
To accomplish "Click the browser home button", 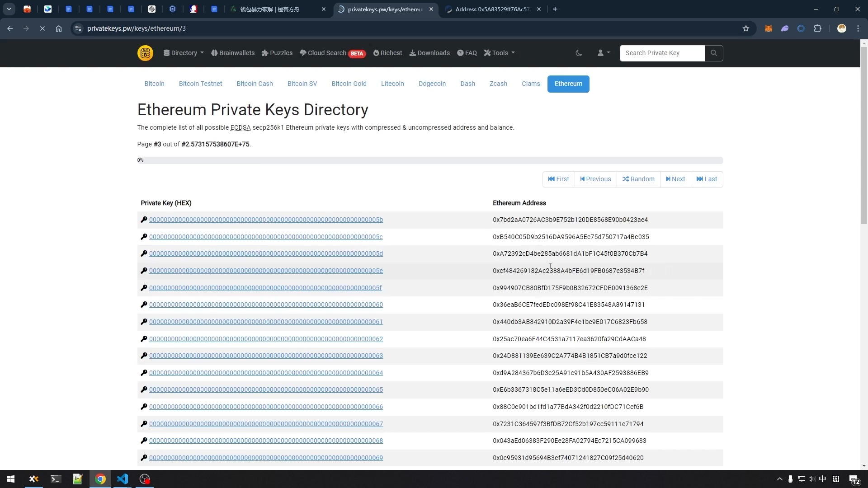I will 58,28.
